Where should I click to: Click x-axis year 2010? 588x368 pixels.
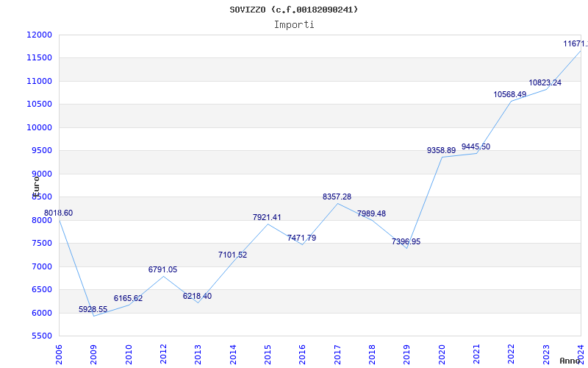[x=129, y=355]
